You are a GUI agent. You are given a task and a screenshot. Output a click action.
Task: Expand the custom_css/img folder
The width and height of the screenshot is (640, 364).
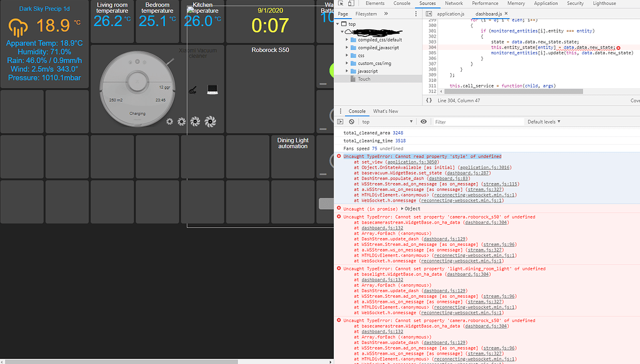[374, 63]
